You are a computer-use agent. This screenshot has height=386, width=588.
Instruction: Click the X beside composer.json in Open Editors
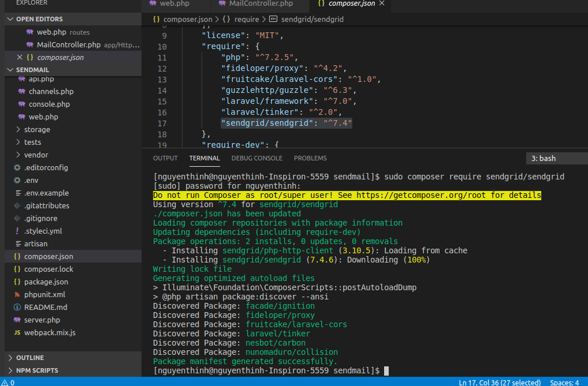[20, 58]
